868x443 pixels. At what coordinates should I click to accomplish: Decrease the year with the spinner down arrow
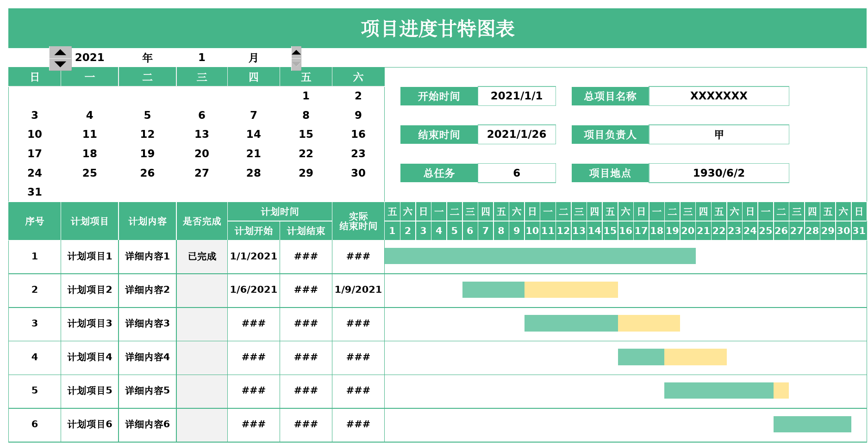(61, 64)
